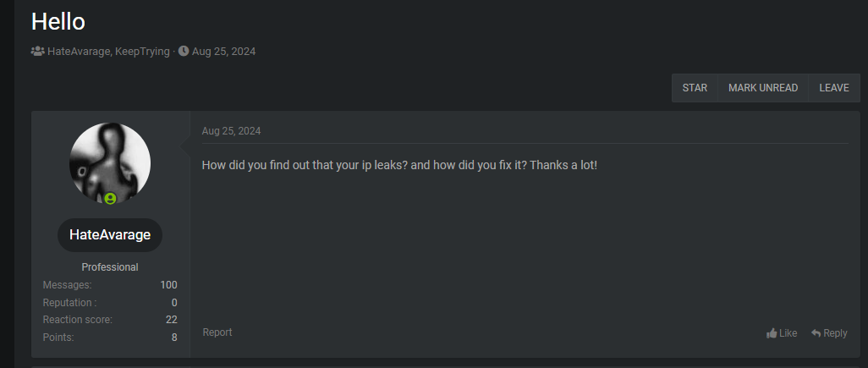Open the post's Aug 25, 2024 timestamp
868x368 pixels.
coord(231,131)
